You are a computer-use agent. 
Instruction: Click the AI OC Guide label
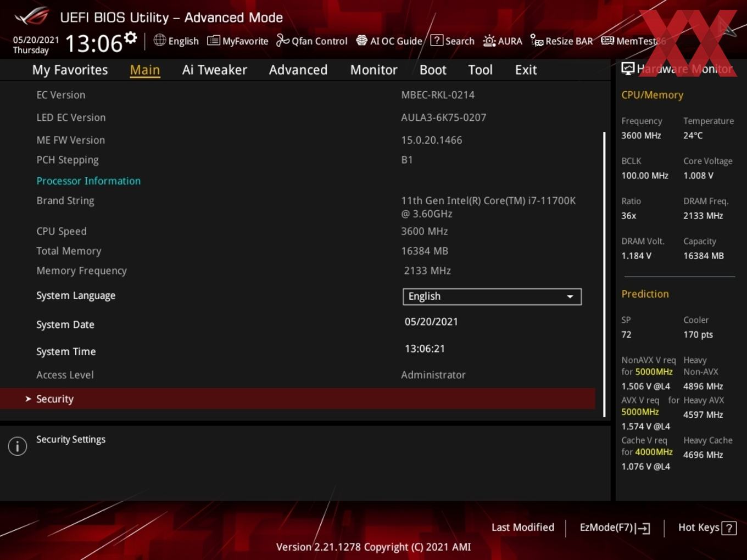[396, 41]
